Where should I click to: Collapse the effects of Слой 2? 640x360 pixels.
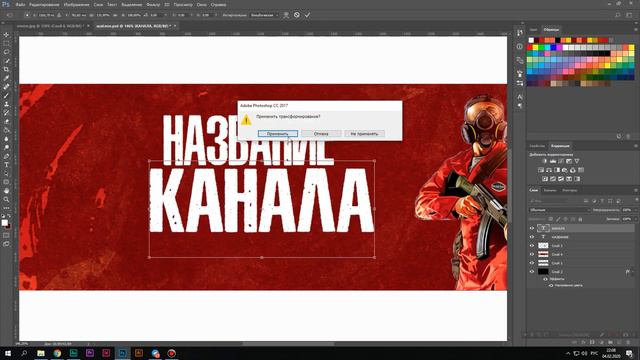[x=632, y=272]
